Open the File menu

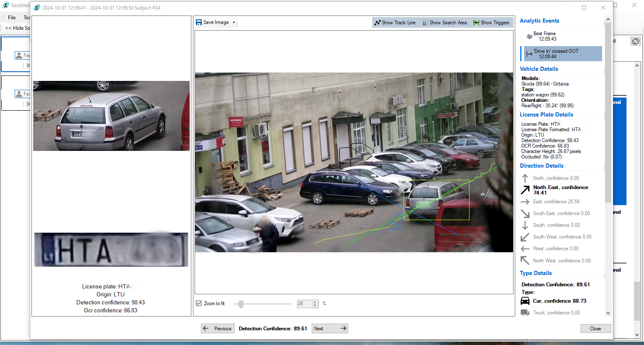click(12, 18)
